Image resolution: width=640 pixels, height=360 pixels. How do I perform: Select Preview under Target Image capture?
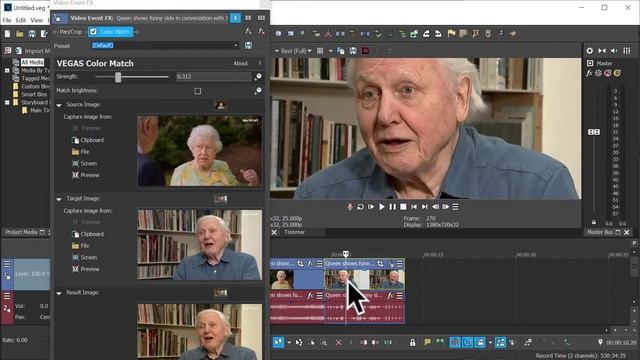coord(86,269)
